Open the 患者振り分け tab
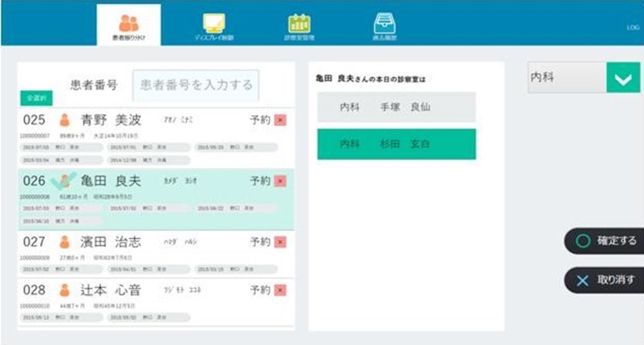 pos(128,25)
